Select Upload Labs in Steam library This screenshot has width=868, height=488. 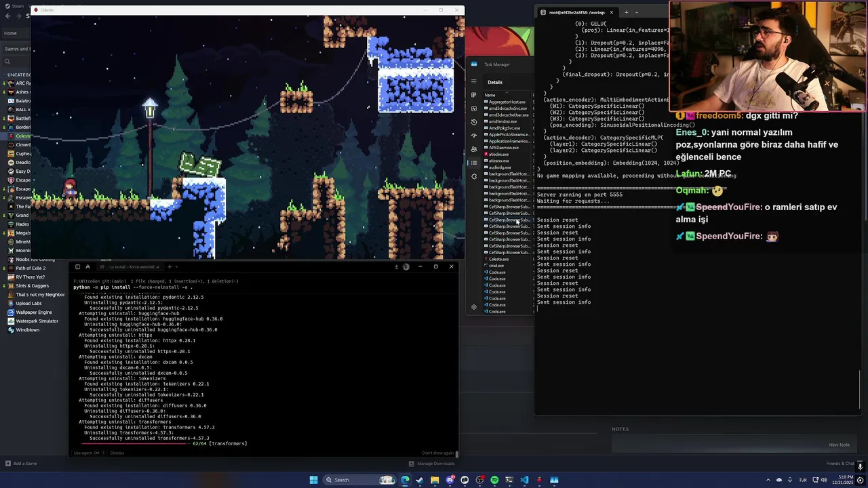point(28,304)
